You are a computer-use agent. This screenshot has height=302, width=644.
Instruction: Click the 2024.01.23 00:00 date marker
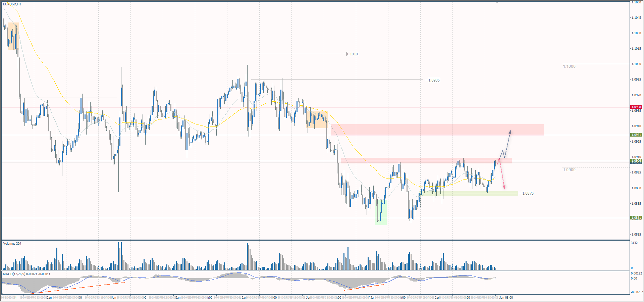(x=485, y=298)
